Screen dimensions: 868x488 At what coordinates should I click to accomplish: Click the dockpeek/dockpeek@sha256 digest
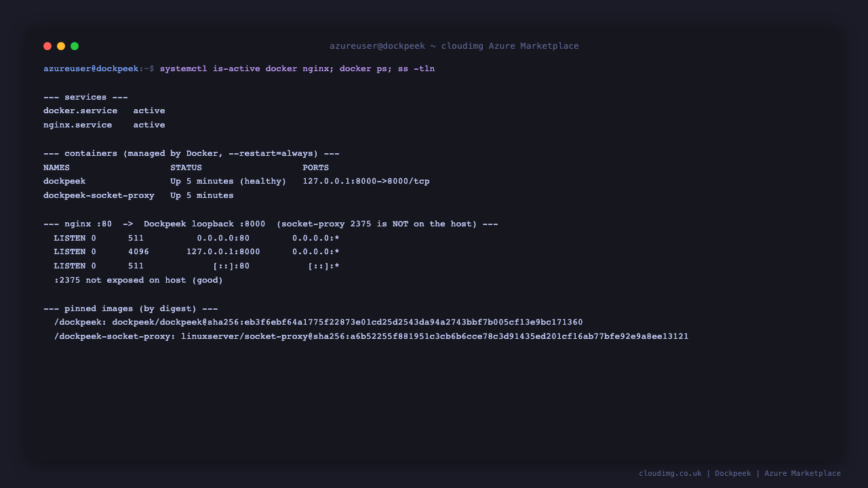pos(347,323)
